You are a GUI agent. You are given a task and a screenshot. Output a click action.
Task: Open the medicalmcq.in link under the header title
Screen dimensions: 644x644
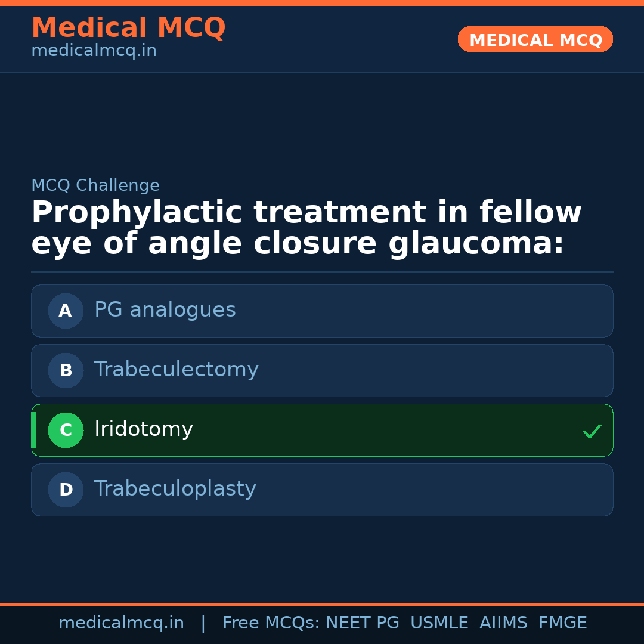click(94, 51)
